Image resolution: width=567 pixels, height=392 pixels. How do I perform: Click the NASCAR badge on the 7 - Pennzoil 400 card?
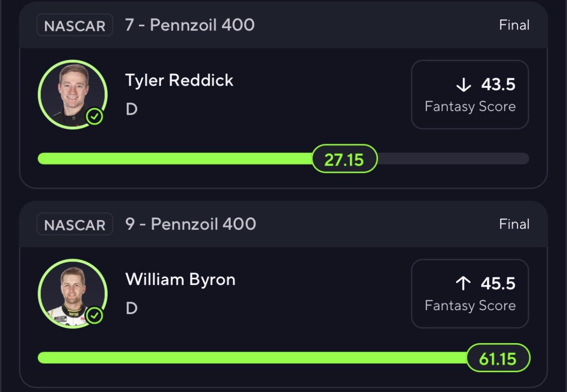(x=75, y=25)
